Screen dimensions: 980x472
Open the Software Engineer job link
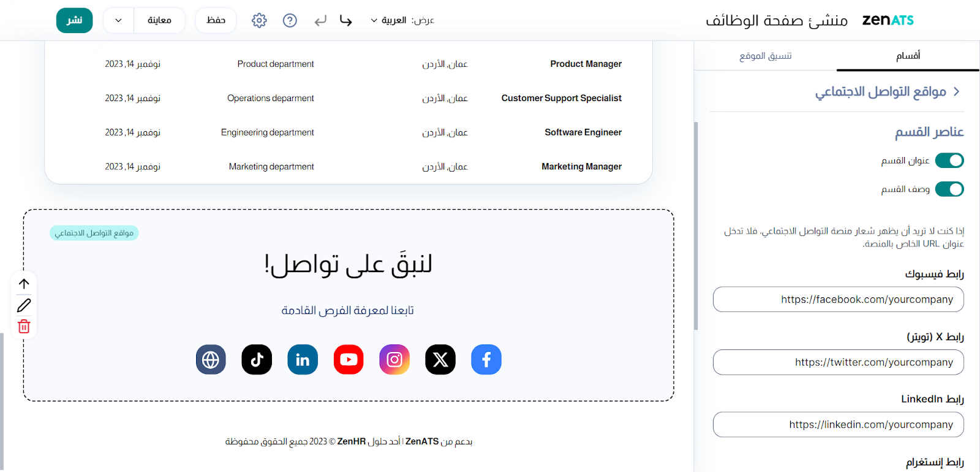click(583, 132)
